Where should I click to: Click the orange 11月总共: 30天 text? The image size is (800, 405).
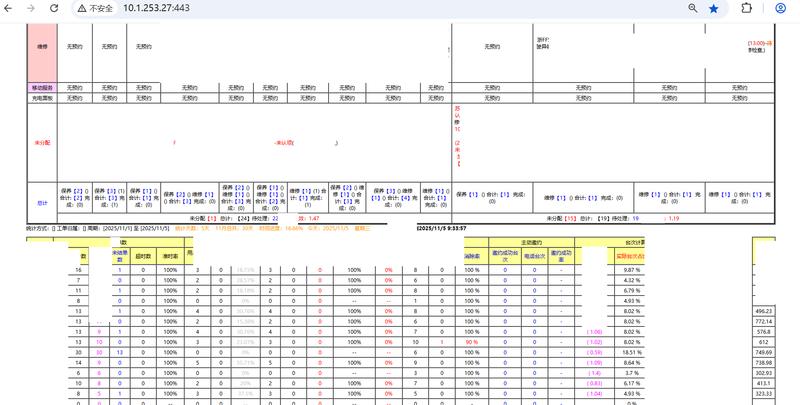[x=234, y=229]
